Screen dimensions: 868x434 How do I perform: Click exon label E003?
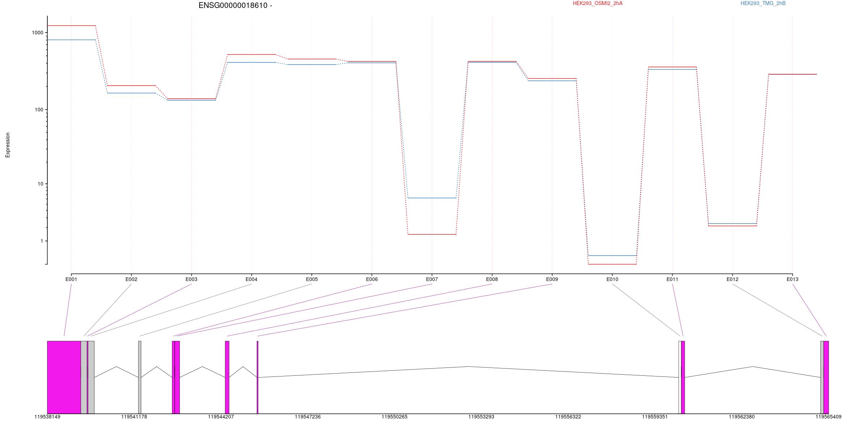point(191,279)
